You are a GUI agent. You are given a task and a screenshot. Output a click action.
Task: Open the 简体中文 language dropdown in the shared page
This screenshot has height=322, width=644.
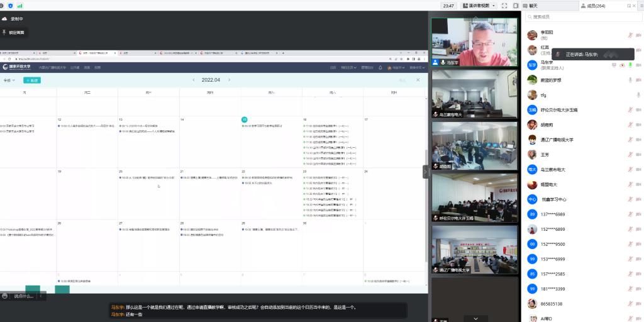(x=416, y=67)
